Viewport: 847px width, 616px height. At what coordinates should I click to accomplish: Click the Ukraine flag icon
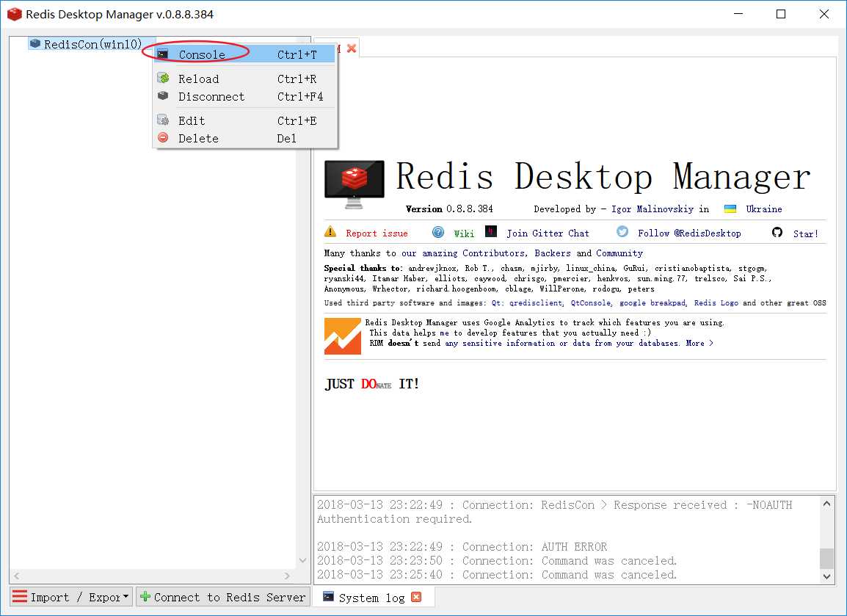pos(730,209)
